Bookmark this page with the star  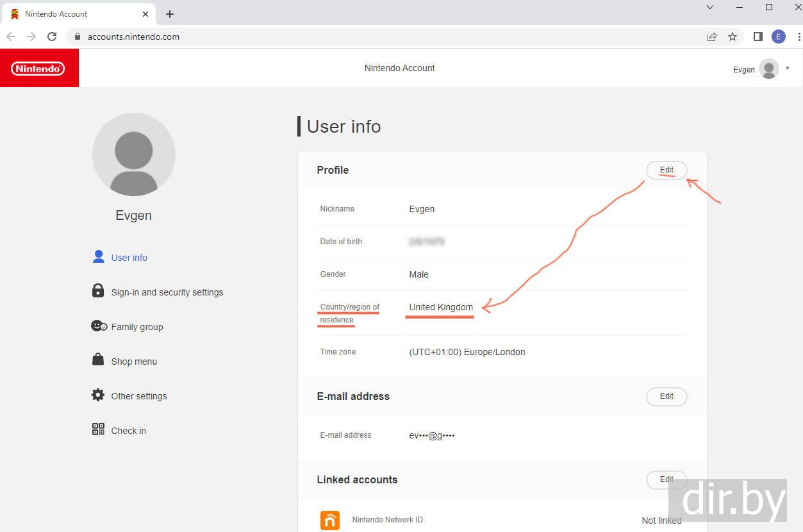tap(733, 37)
